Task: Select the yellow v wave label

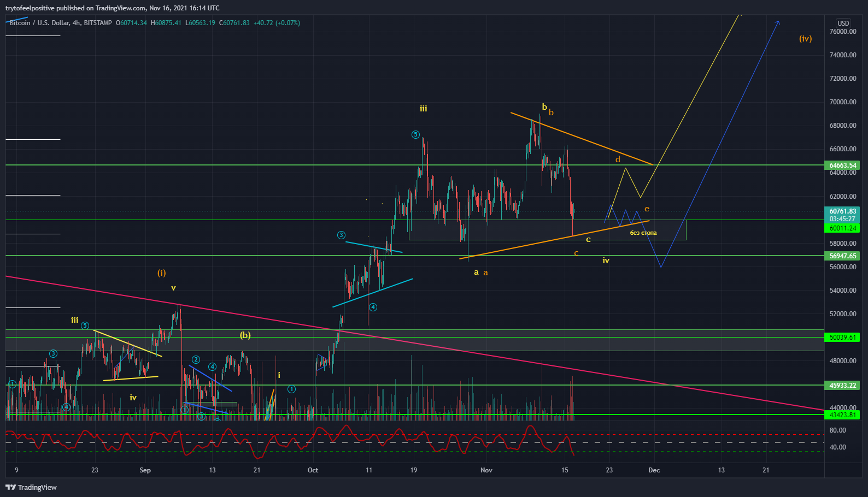Action: click(x=173, y=288)
